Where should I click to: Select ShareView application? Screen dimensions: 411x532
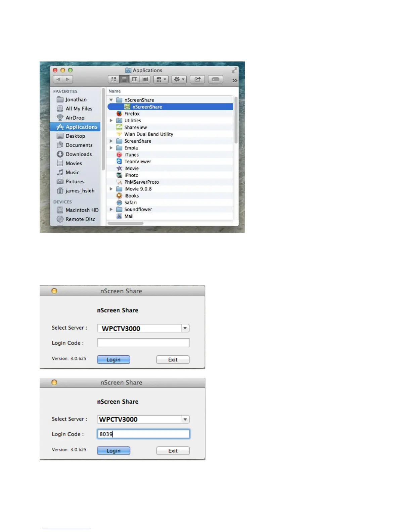point(170,127)
